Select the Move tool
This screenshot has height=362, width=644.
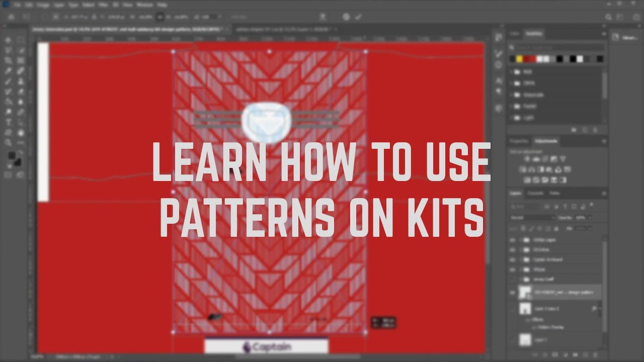(9, 40)
